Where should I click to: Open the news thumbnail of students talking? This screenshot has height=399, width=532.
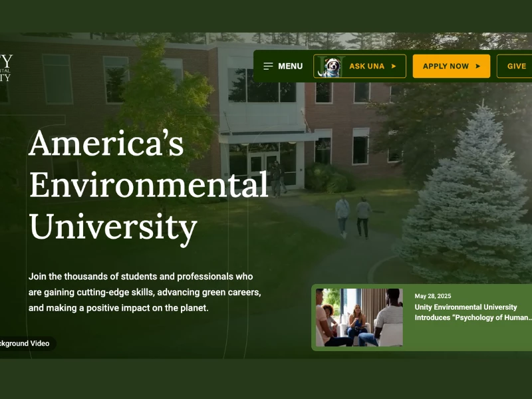359,318
